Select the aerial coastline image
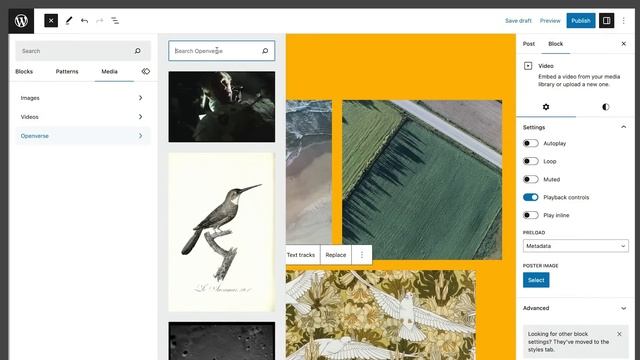The height and width of the screenshot is (360, 640). (x=309, y=172)
